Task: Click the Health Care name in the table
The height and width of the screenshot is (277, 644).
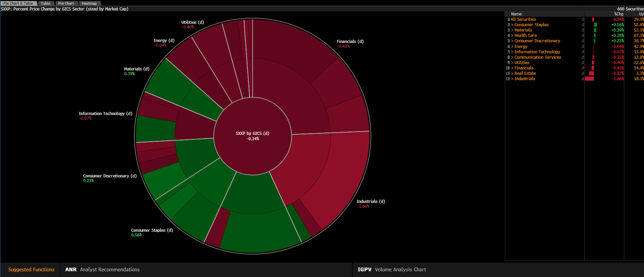Action: [526, 36]
